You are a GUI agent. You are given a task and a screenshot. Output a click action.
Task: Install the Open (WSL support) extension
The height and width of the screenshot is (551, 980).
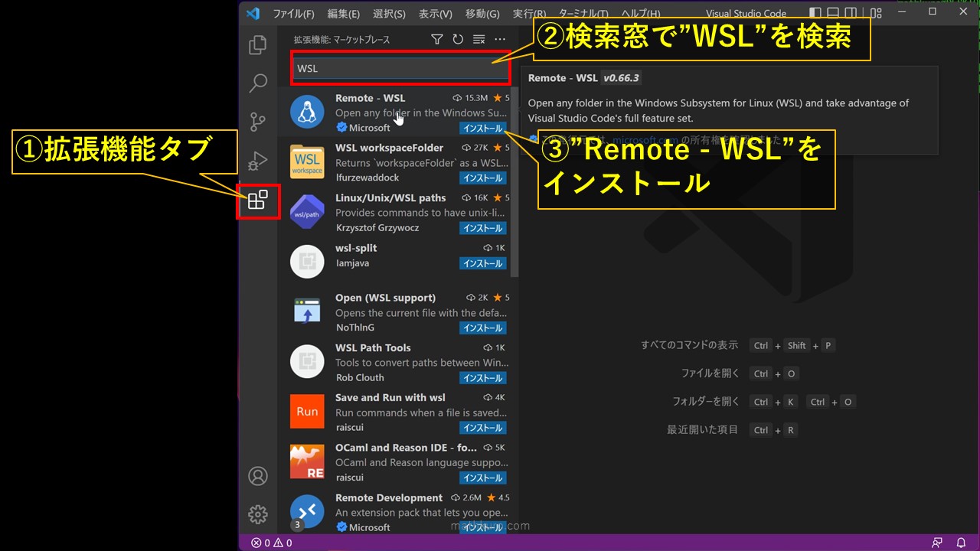482,328
